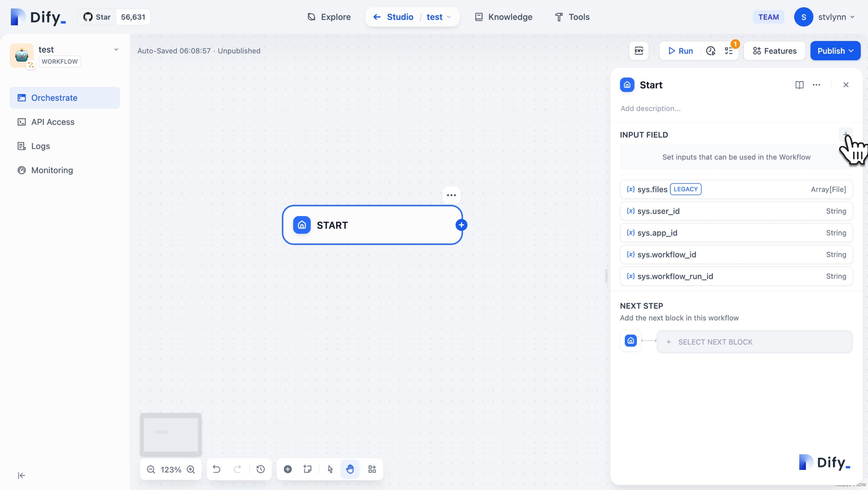Organize blocks with the grid layout icon
Viewport: 868px width, 490px height.
pos(372,469)
